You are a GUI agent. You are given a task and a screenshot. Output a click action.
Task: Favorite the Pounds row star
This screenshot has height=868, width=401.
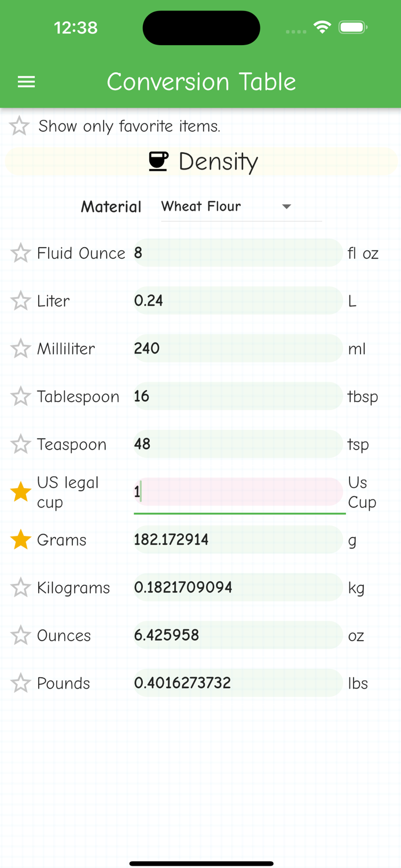(x=20, y=683)
